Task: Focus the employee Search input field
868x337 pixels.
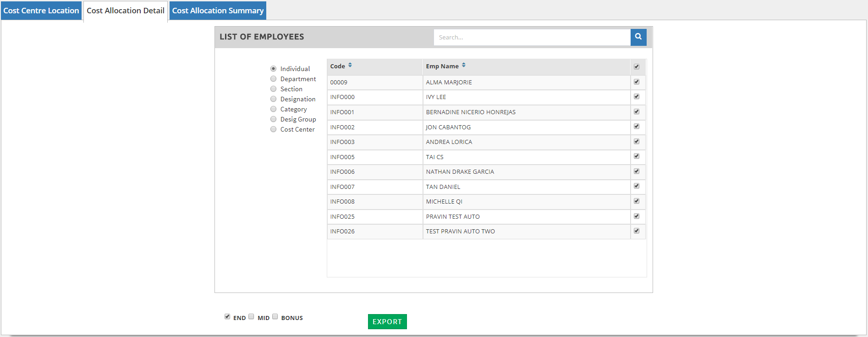Action: [x=532, y=38]
